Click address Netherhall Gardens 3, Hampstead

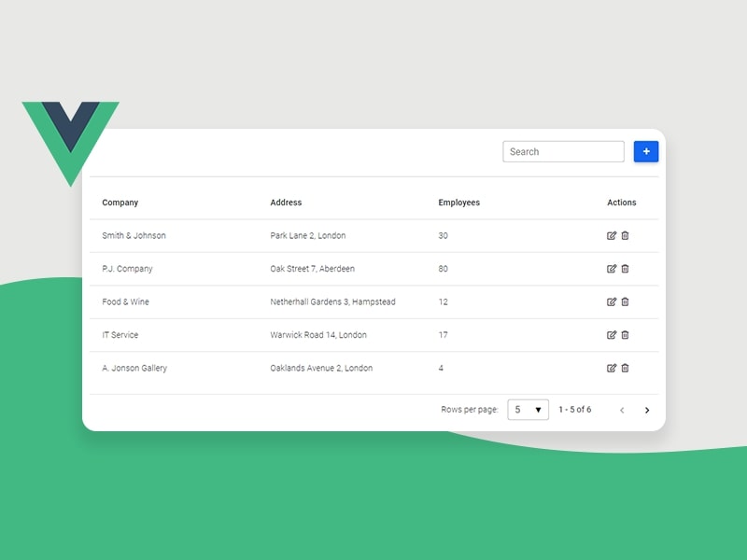(332, 301)
